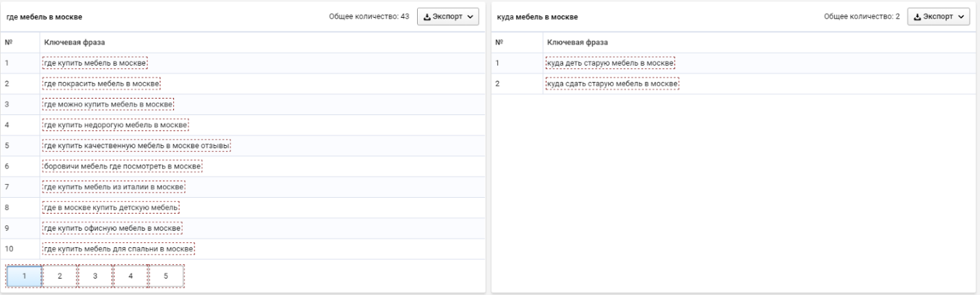
Task: Click 'Общее количество: 2' label
Action: click(861, 16)
